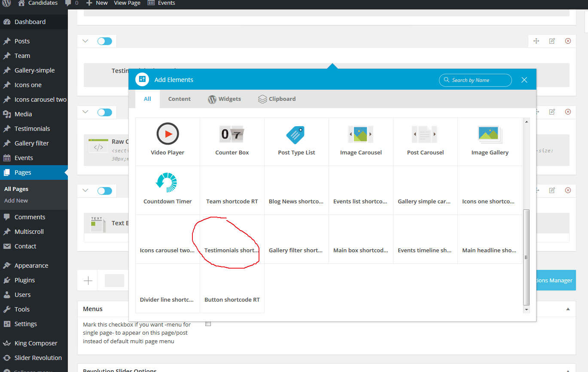Image resolution: width=588 pixels, height=372 pixels.
Task: Toggle the switch on the Testimonials row
Action: [104, 41]
